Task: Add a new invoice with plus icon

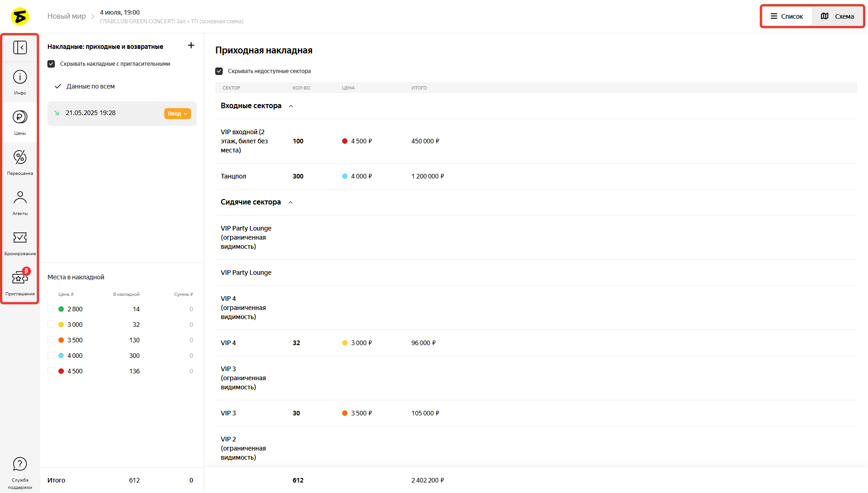Action: click(x=191, y=45)
